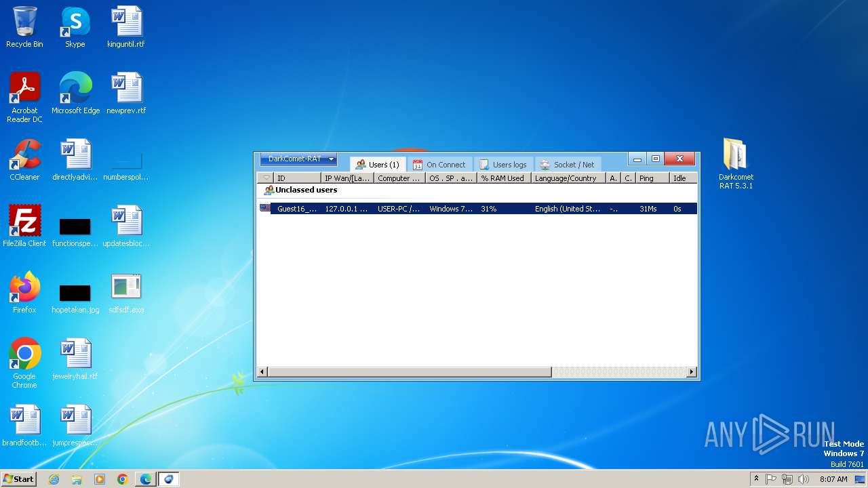Sort by IP Wan/Lan column header
868x488 pixels.
(x=347, y=178)
